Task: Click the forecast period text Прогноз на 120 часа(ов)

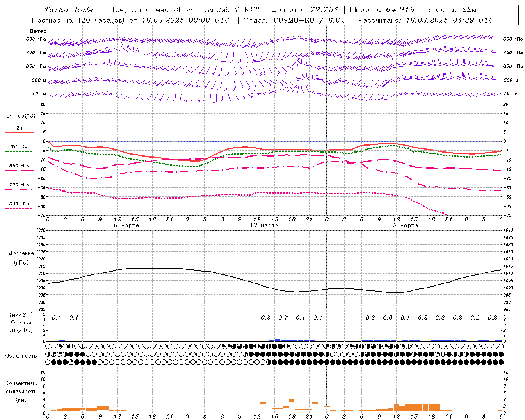Action: [79, 20]
